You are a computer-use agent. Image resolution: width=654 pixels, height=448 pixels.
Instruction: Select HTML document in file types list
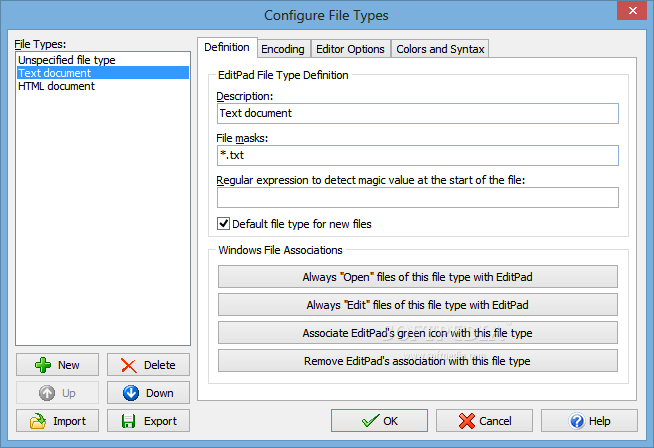pos(103,86)
